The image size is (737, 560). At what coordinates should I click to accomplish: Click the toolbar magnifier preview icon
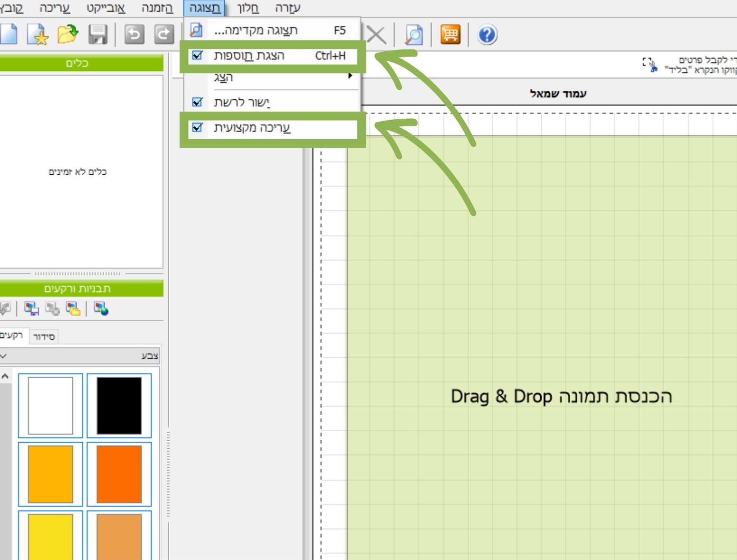point(413,35)
